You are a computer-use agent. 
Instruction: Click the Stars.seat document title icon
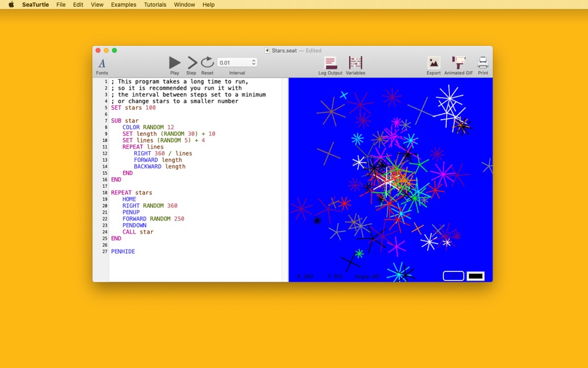(267, 50)
